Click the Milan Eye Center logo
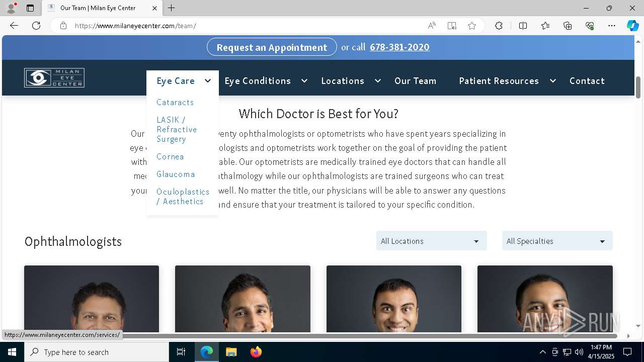 click(x=54, y=78)
